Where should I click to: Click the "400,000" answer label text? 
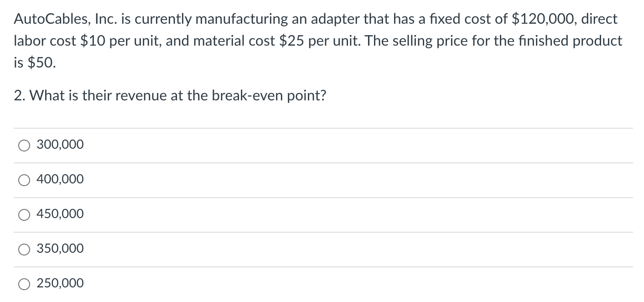point(60,180)
